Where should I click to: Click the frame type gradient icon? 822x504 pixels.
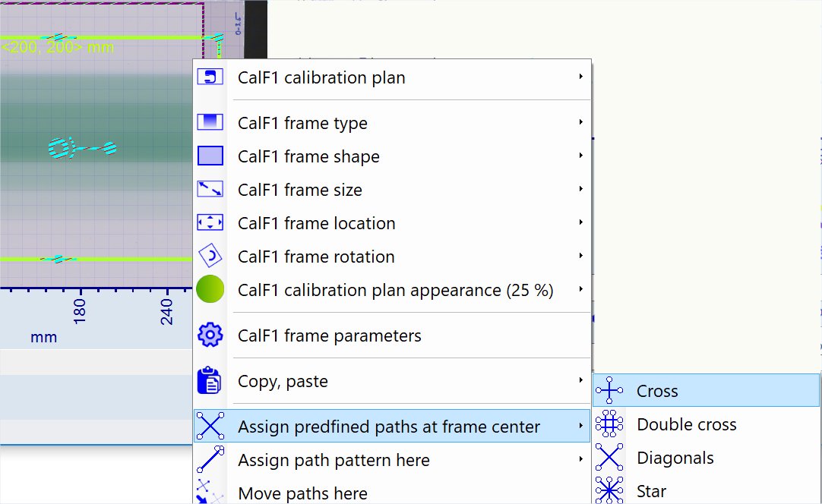[210, 123]
